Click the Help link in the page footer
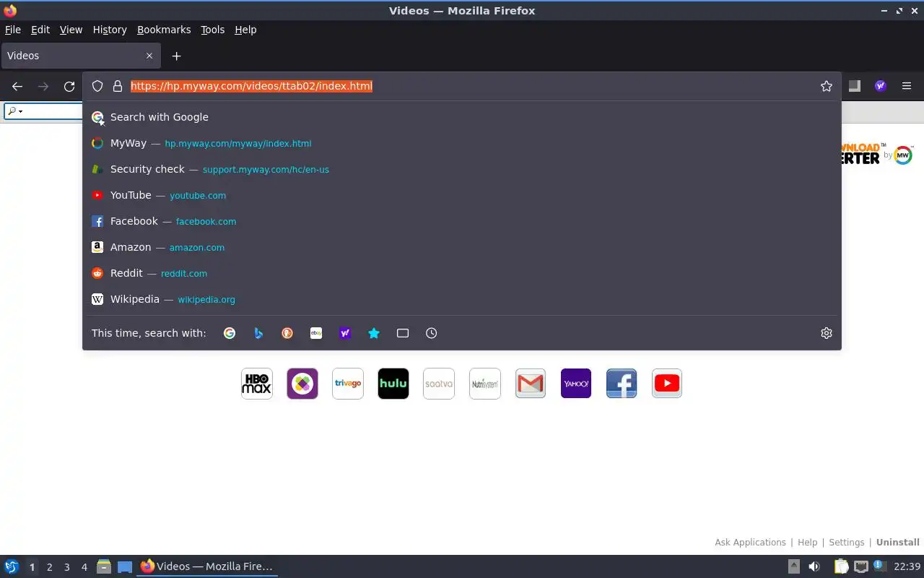Screen dimensions: 924x578 click(807, 543)
